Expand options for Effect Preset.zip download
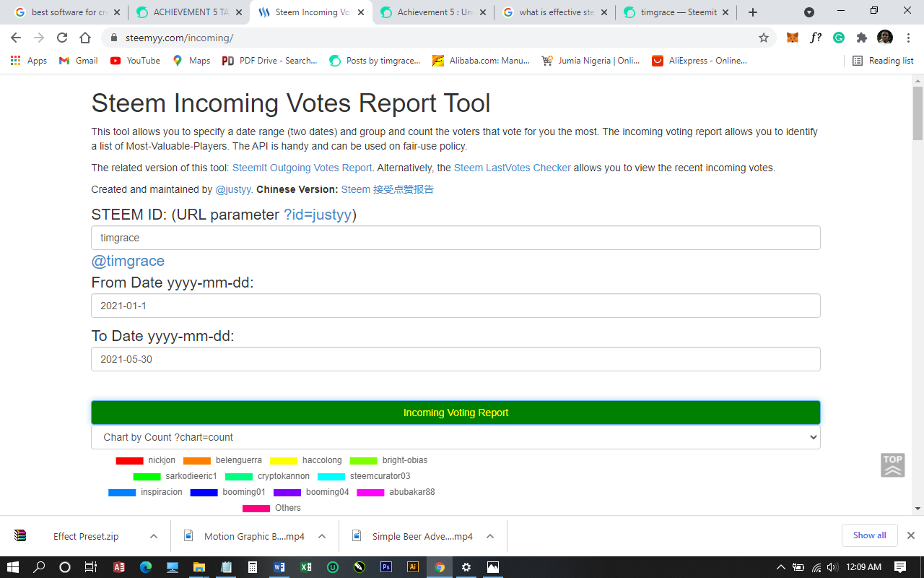This screenshot has height=578, width=924. pyautogui.click(x=152, y=536)
